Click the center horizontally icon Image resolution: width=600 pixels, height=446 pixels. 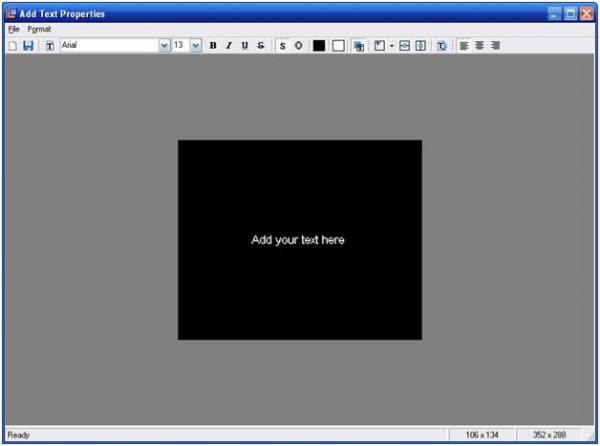tap(404, 46)
